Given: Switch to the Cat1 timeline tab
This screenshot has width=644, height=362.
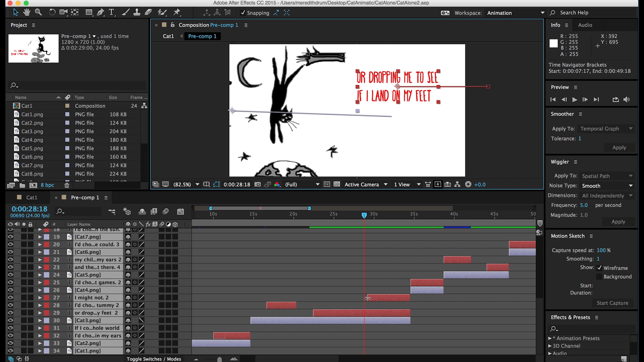Looking at the screenshot, I should click(x=31, y=197).
